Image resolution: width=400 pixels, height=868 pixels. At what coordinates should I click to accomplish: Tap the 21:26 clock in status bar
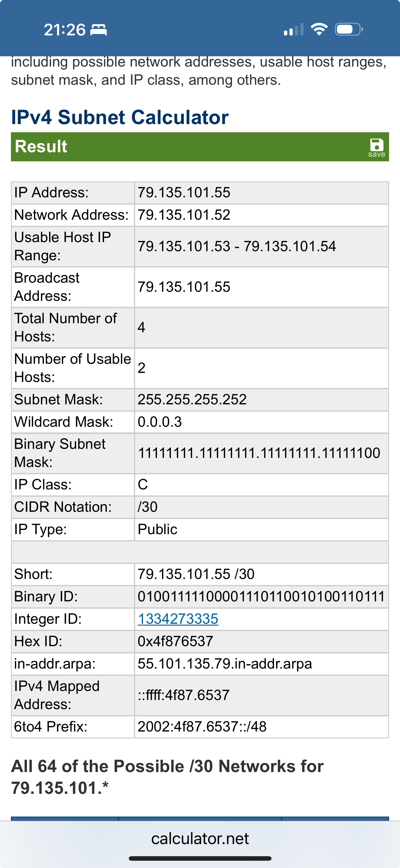(x=65, y=30)
